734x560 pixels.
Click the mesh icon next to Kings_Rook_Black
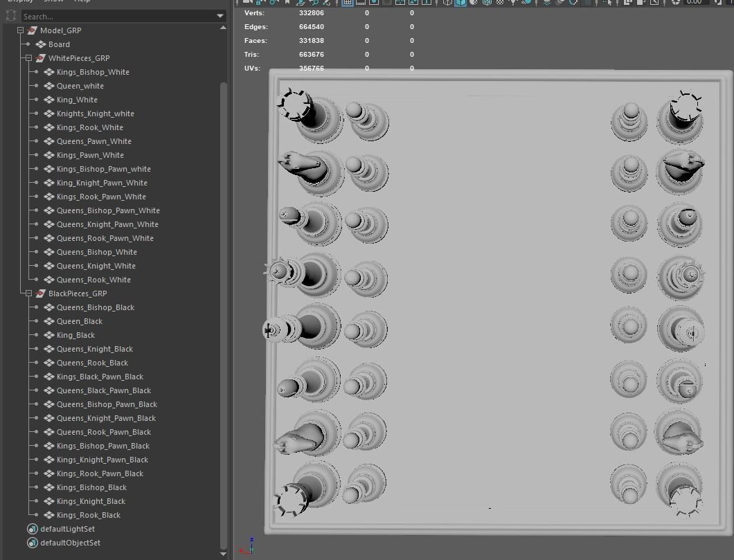(49, 514)
